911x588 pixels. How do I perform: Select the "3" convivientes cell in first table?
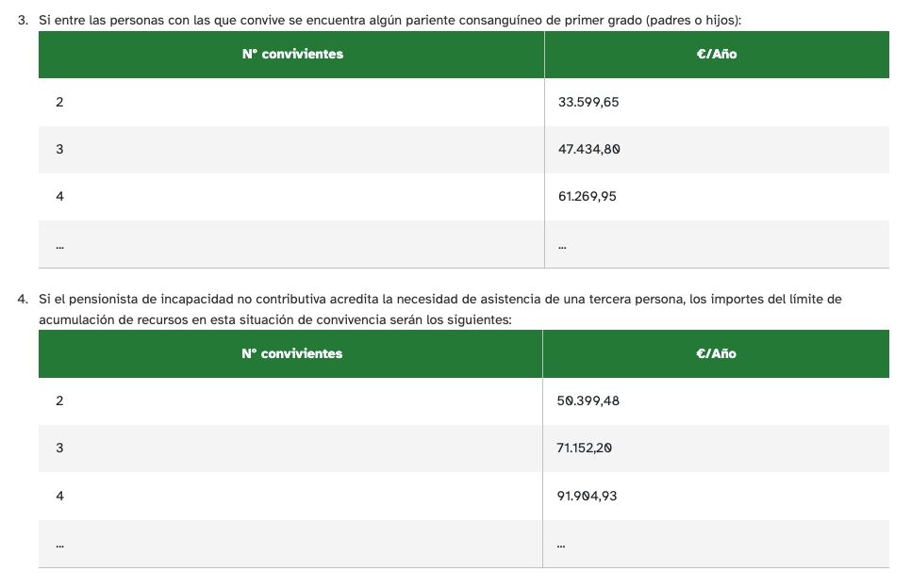pos(59,149)
